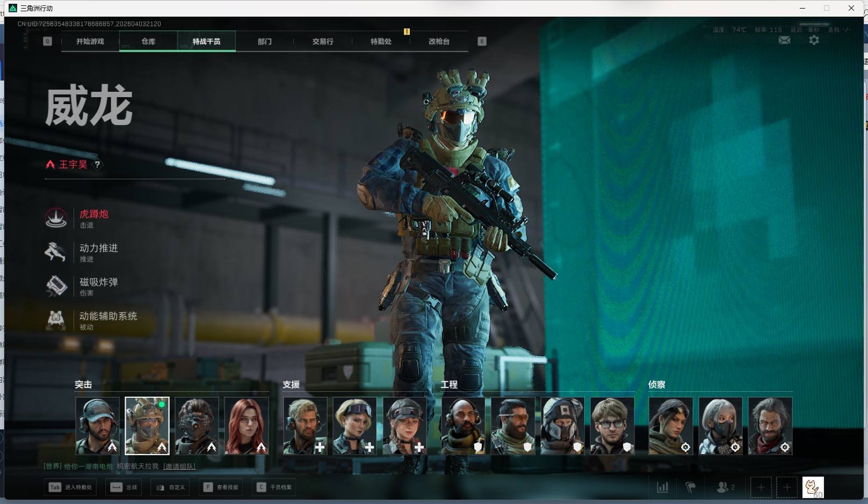Switch to the 仓库 tab
868x504 pixels.
click(148, 41)
